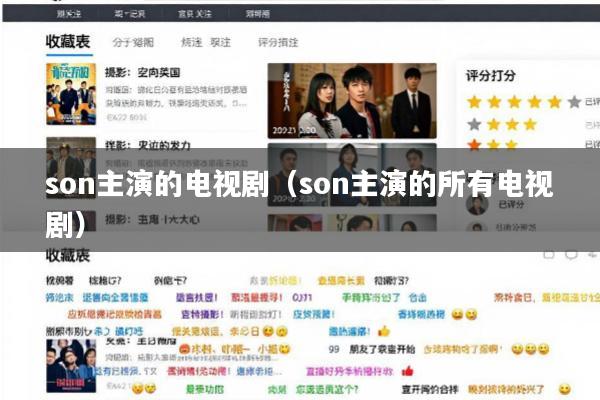Click the gray star ending the top rating row
The image size is (600, 400).
(x=574, y=102)
